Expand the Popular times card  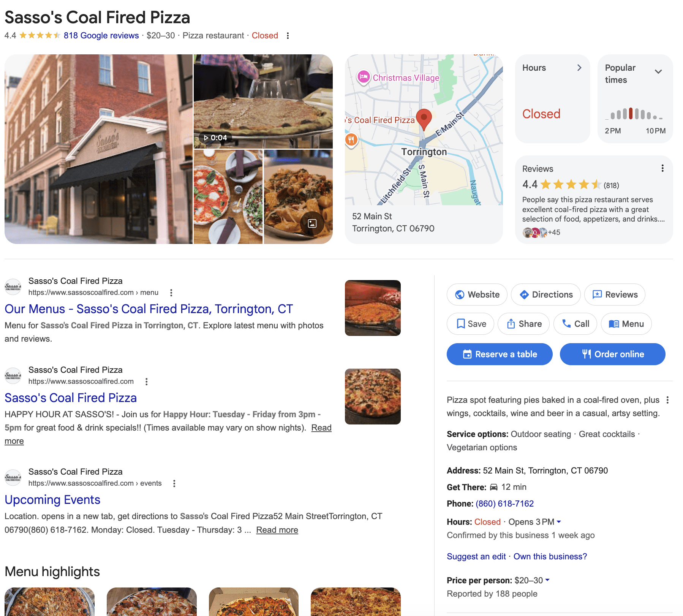coord(658,71)
